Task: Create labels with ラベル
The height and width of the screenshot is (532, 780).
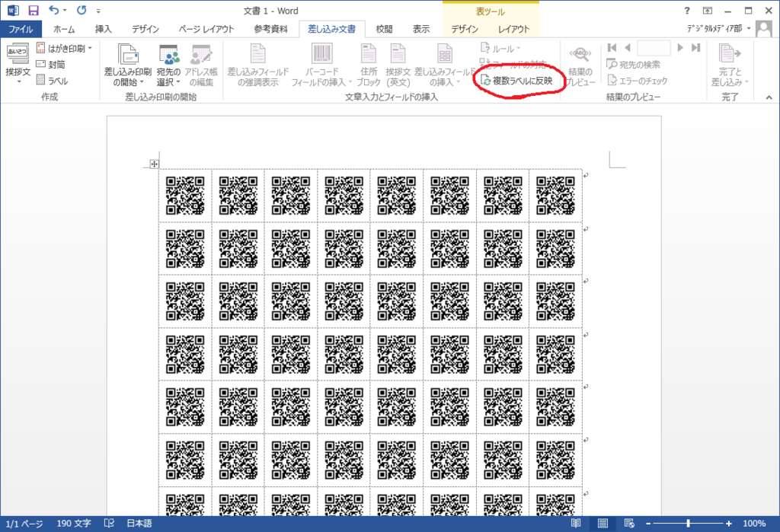Action: pyautogui.click(x=53, y=80)
